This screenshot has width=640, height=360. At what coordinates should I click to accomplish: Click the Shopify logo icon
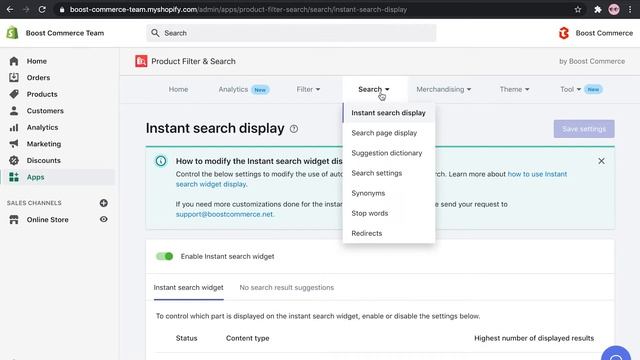pyautogui.click(x=12, y=33)
